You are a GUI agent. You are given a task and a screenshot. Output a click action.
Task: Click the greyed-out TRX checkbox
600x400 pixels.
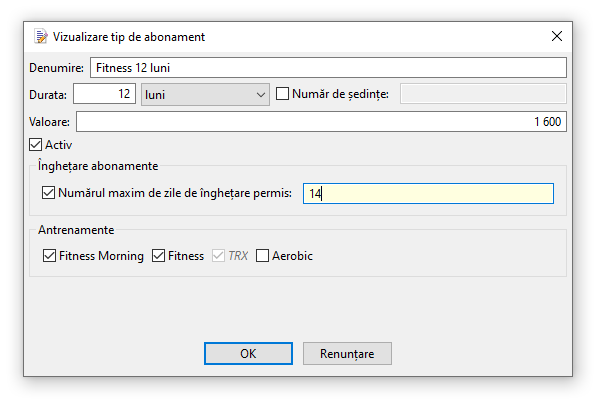218,256
